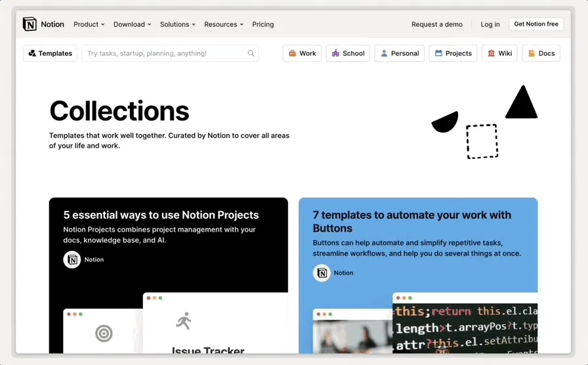Open the Pricing page
The height and width of the screenshot is (365, 588).
click(263, 24)
